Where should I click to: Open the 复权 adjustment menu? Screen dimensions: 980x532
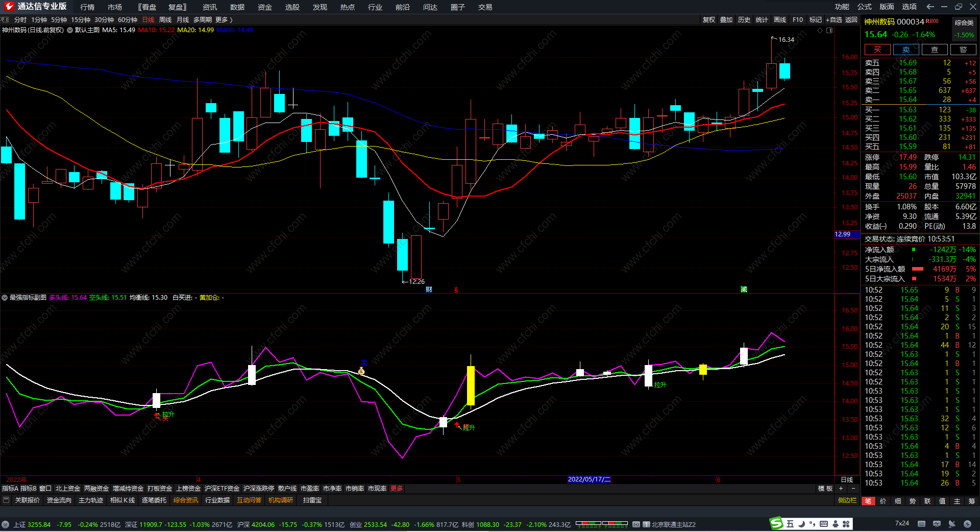tap(708, 19)
